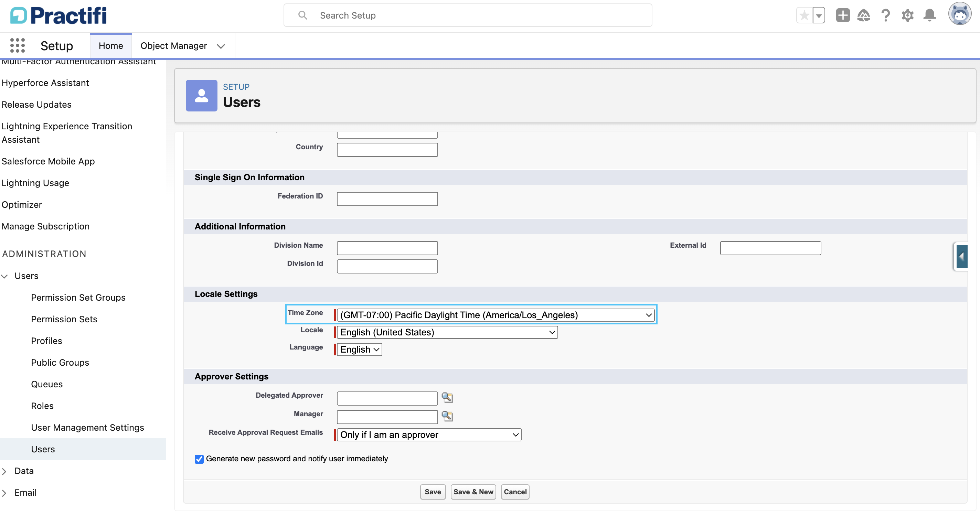The image size is (980, 516).
Task: Click the Save & New button
Action: coord(473,492)
